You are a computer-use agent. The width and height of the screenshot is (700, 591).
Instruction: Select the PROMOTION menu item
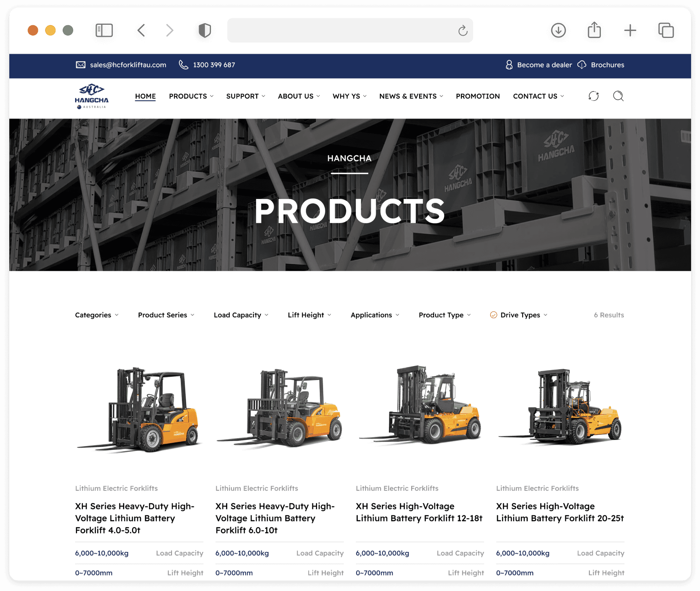click(477, 96)
